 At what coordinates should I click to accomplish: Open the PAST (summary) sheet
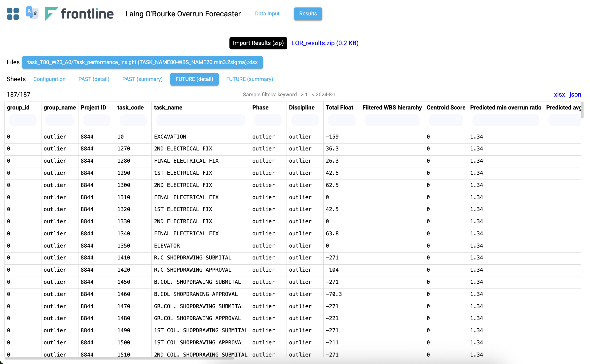(143, 79)
